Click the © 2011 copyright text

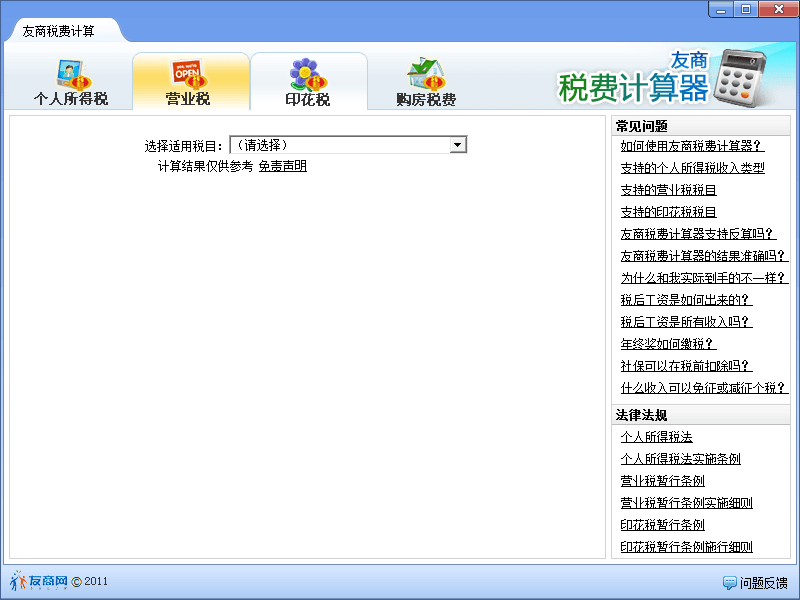pos(90,581)
